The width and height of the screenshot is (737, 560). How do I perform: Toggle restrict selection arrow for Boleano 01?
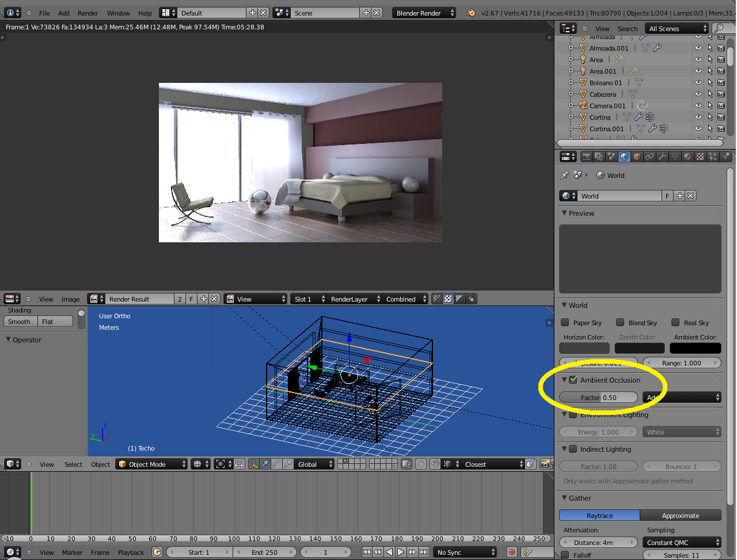click(710, 83)
